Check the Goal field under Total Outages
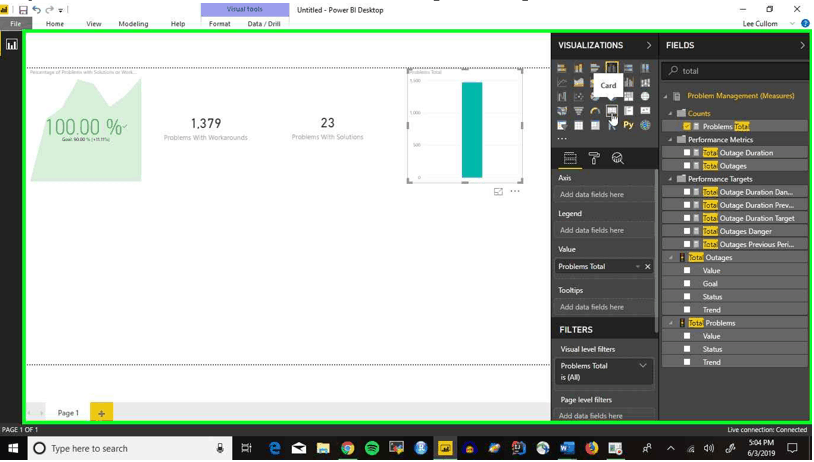The height and width of the screenshot is (462, 814). pos(687,283)
